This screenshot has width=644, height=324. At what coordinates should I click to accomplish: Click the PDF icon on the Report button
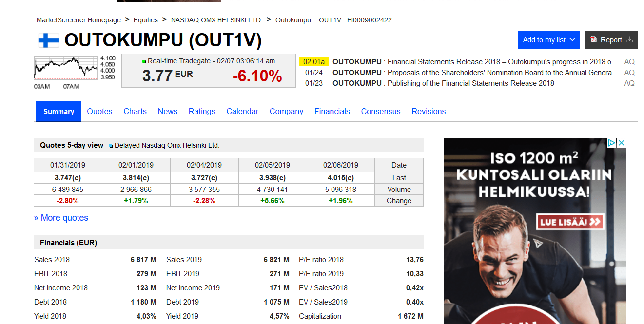tap(593, 40)
